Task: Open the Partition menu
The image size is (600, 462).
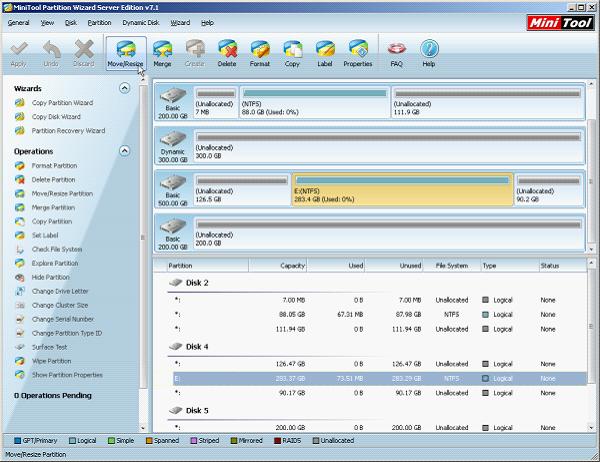Action: 99,23
